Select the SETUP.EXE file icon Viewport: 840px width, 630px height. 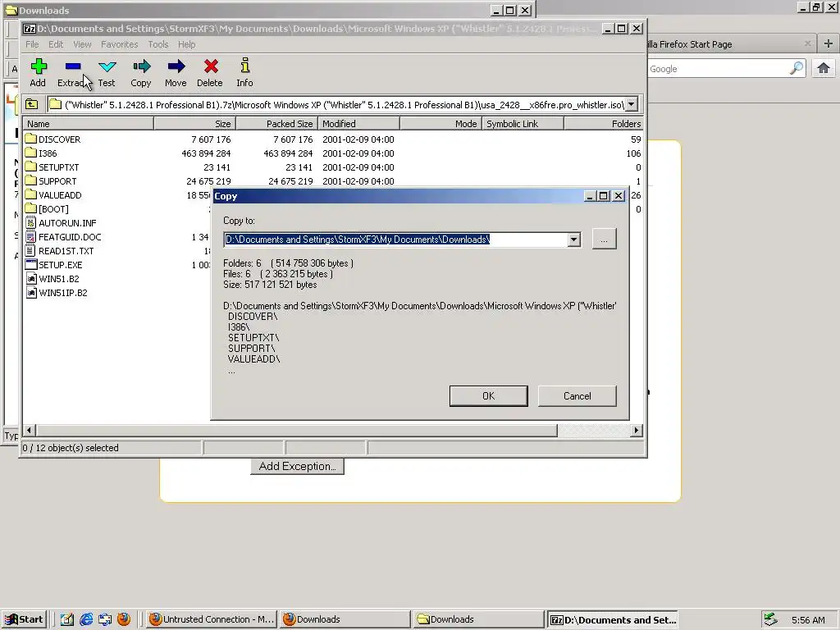(31, 264)
